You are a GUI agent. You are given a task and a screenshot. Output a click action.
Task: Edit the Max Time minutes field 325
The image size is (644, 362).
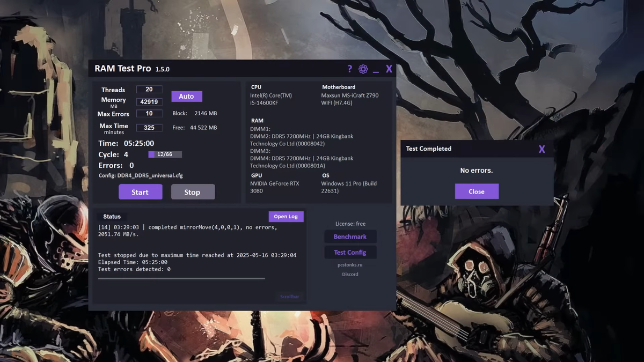149,128
